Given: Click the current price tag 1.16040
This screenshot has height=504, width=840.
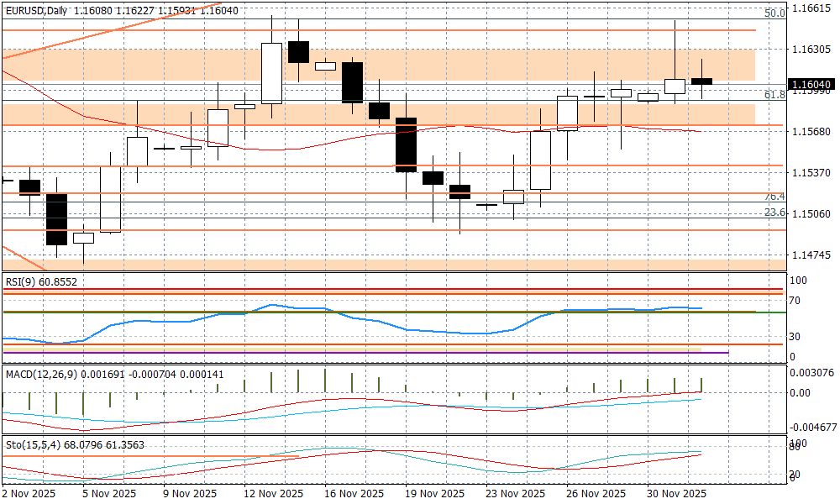Looking at the screenshot, I should [x=811, y=84].
